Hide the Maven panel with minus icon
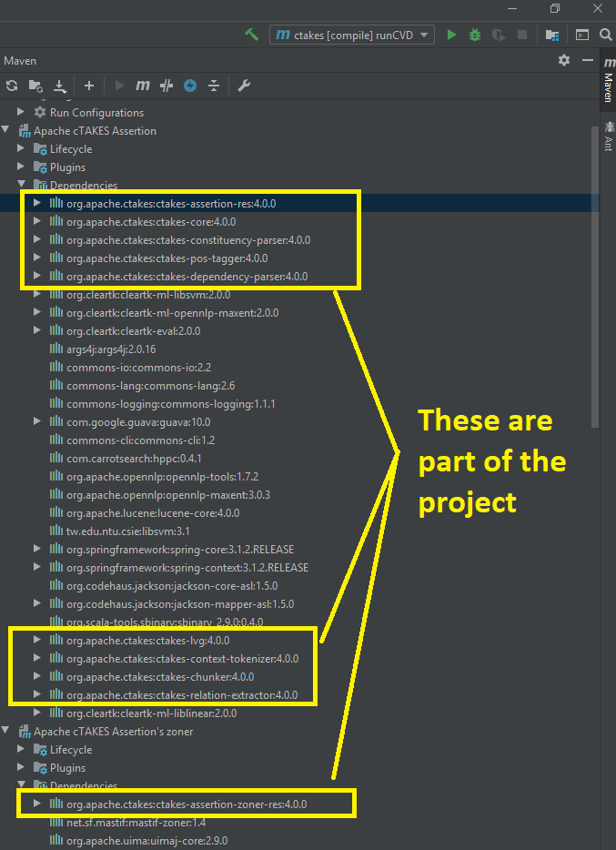Image resolution: width=616 pixels, height=850 pixels. click(588, 60)
